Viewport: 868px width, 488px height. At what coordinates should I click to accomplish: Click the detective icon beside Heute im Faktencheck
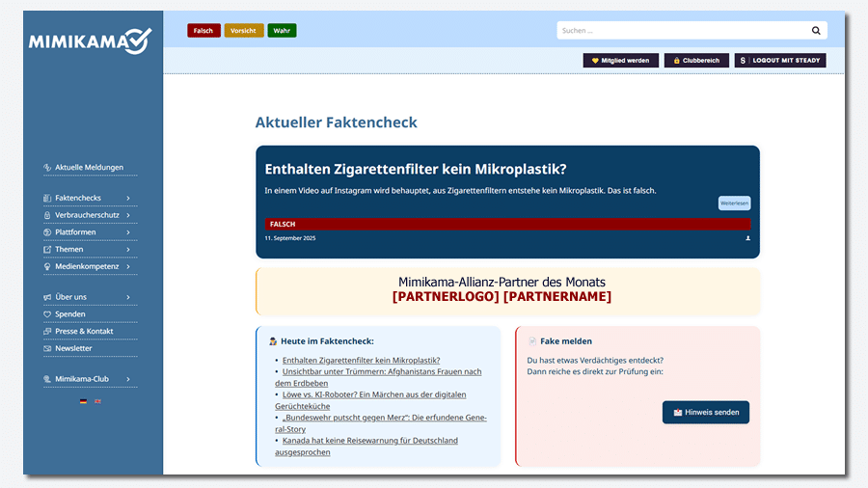273,341
